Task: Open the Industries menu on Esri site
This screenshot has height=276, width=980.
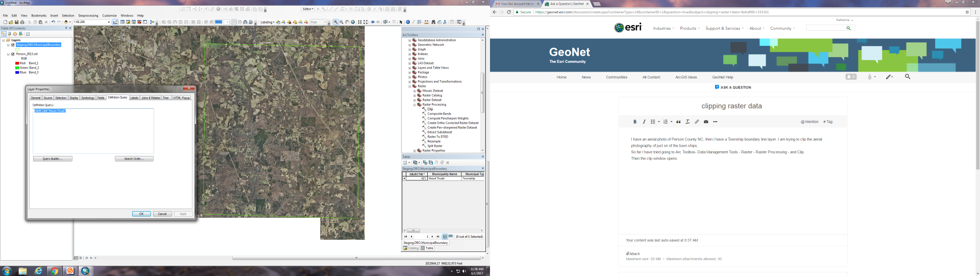Action: (x=664, y=29)
